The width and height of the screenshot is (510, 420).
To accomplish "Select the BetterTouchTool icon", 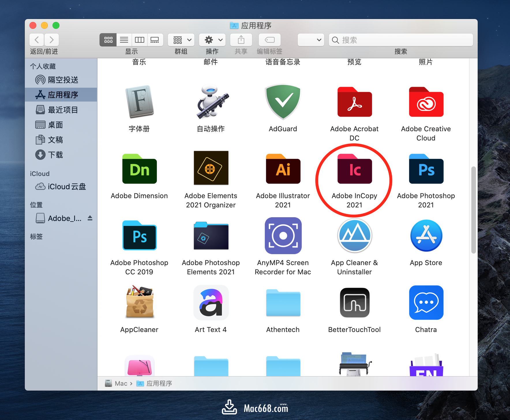I will pos(355,303).
